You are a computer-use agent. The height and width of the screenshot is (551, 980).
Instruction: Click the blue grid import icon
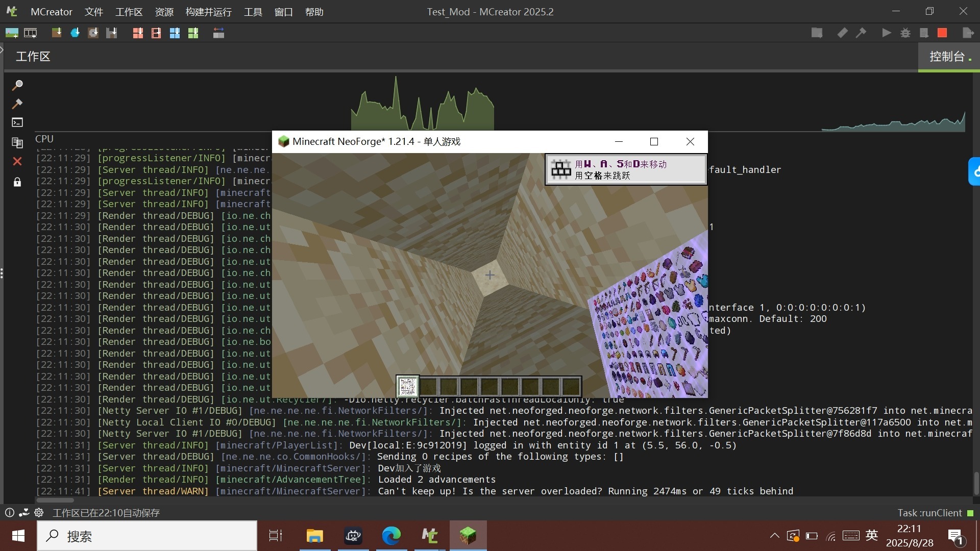point(175,33)
